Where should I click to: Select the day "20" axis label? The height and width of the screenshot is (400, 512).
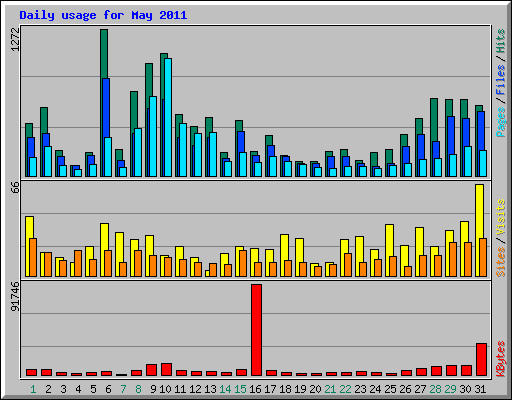click(315, 389)
